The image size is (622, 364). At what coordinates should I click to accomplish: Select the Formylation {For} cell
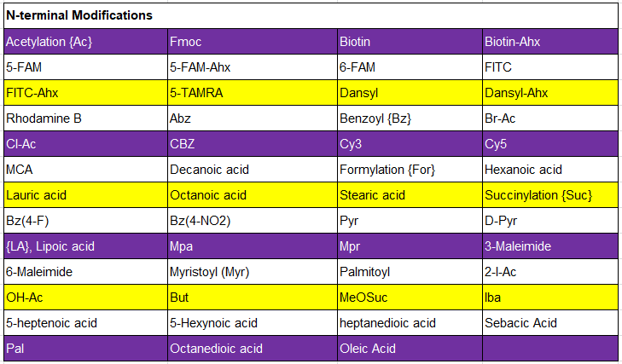(408, 170)
